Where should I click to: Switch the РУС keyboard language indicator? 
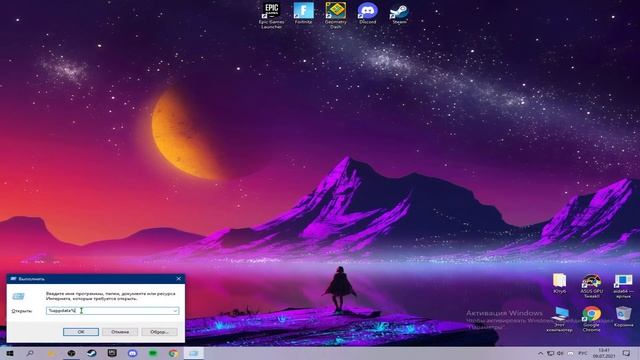point(583,353)
